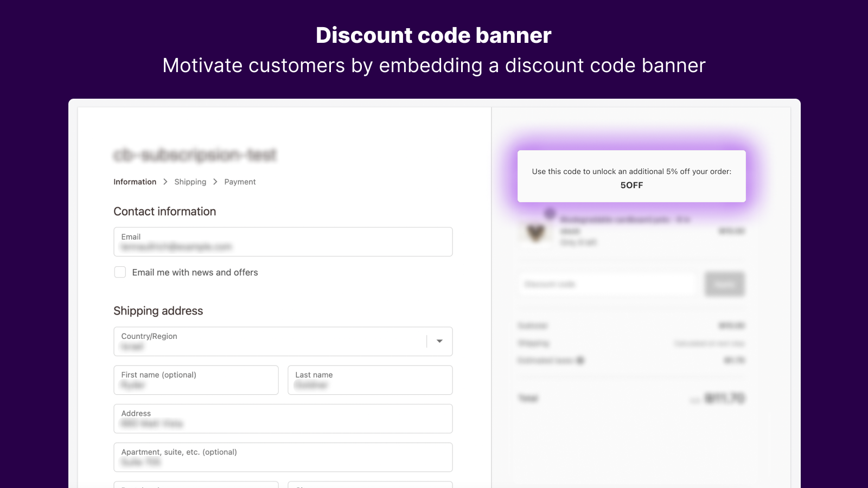Enable 'Email me with news and offers'

[120, 272]
